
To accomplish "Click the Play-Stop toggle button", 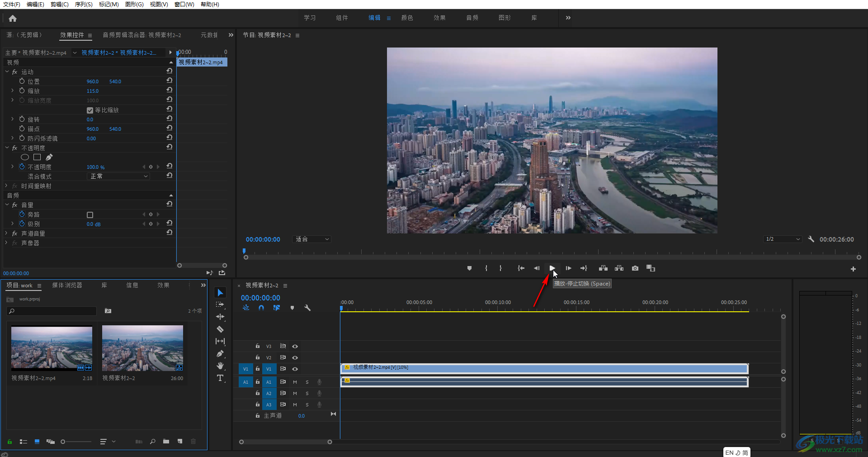I will 552,268.
